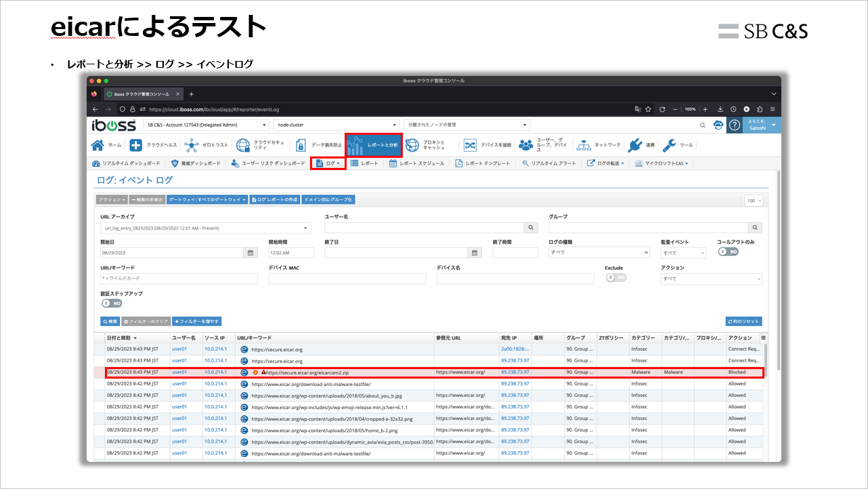This screenshot has width=868, height=489.
Task: Click the デバイス MAC input field
Action: 347,278
